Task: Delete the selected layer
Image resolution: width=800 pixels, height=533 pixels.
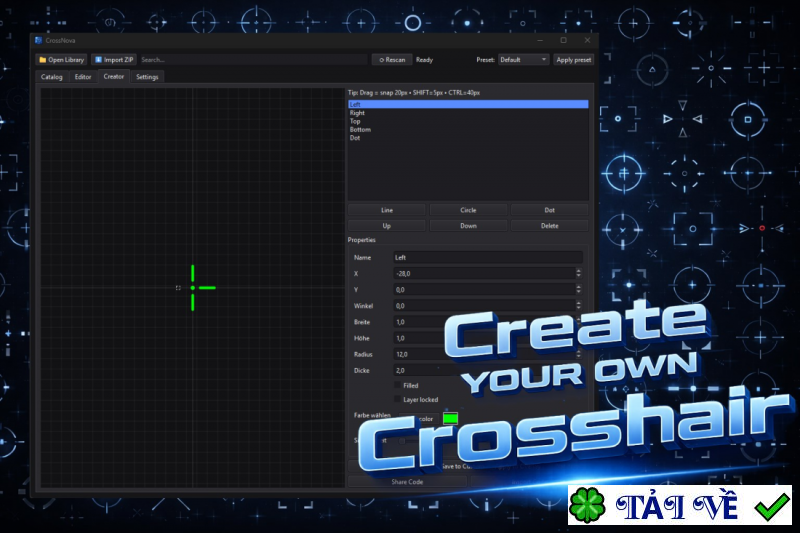Action: (x=549, y=226)
